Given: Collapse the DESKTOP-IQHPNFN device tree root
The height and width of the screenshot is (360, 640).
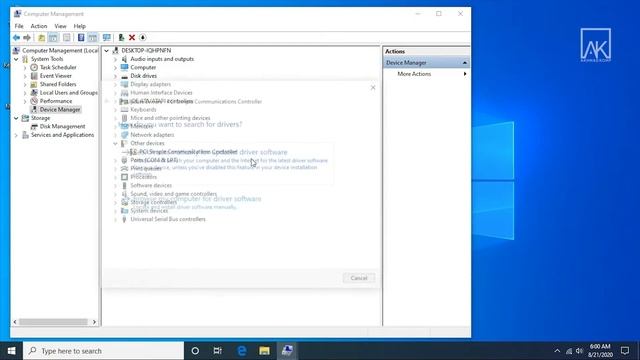Looking at the screenshot, I should pyautogui.click(x=107, y=51).
